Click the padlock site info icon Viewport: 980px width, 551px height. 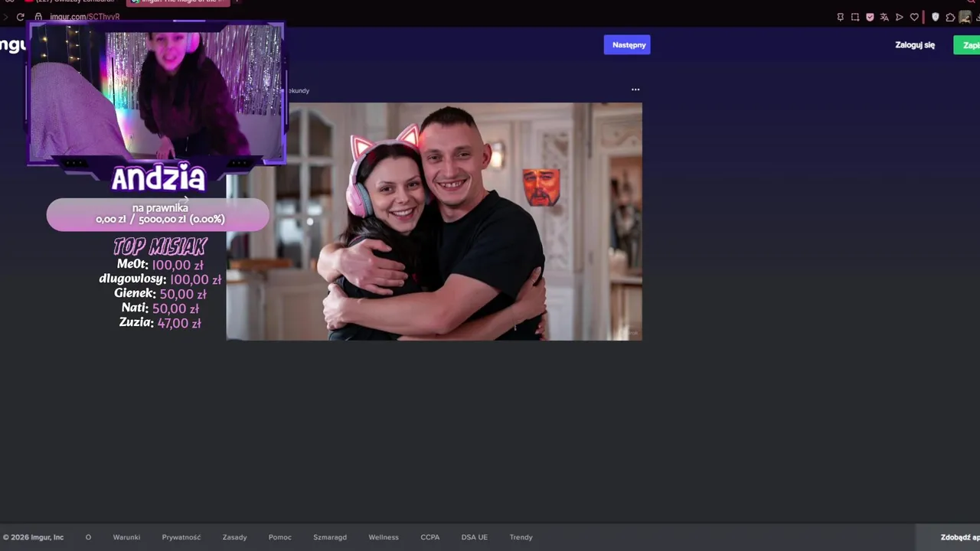(x=38, y=17)
